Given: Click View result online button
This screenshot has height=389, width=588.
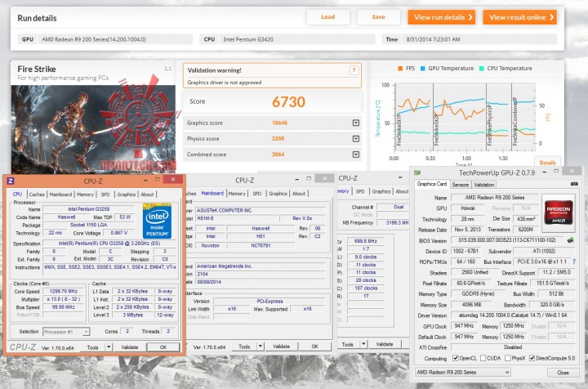Looking at the screenshot, I should (x=519, y=17).
